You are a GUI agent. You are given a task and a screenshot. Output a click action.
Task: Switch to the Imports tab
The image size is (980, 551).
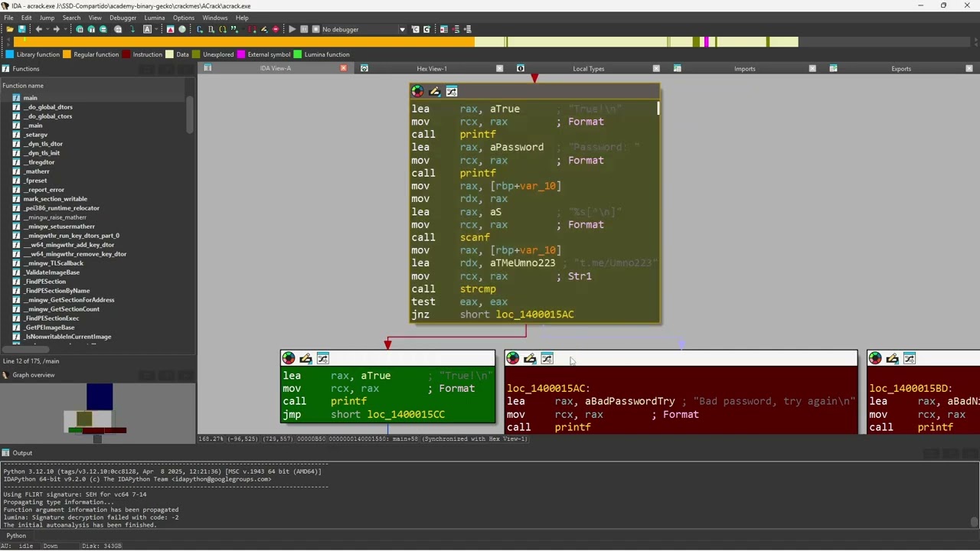tap(744, 68)
